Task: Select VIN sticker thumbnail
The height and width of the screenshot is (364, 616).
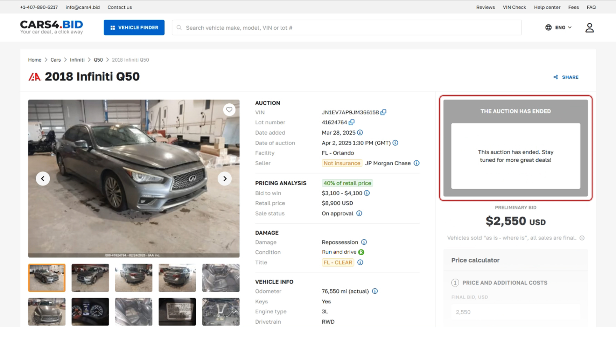Action: pyautogui.click(x=177, y=312)
